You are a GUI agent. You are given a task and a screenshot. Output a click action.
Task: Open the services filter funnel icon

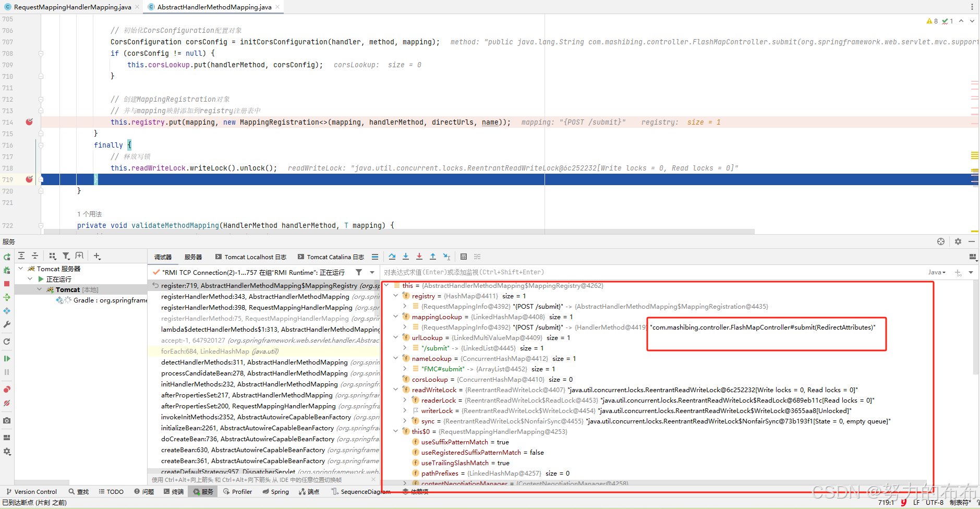(x=66, y=256)
